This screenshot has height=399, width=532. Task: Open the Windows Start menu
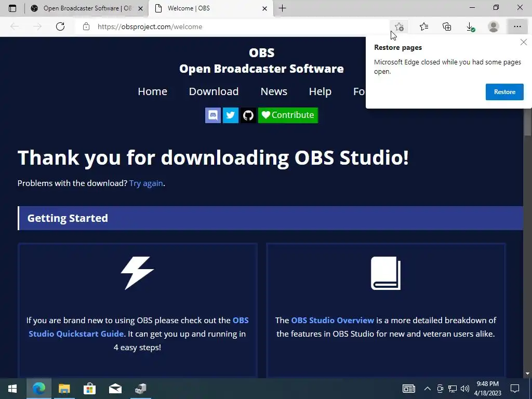tap(12, 389)
